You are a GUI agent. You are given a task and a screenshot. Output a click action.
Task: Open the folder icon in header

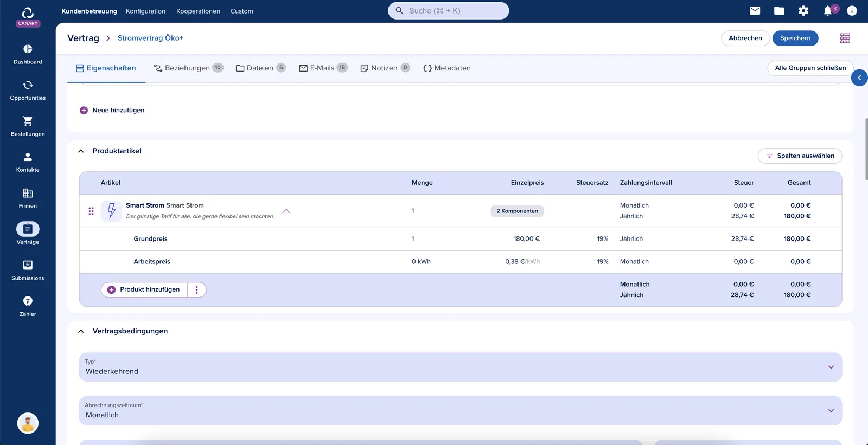click(x=779, y=10)
